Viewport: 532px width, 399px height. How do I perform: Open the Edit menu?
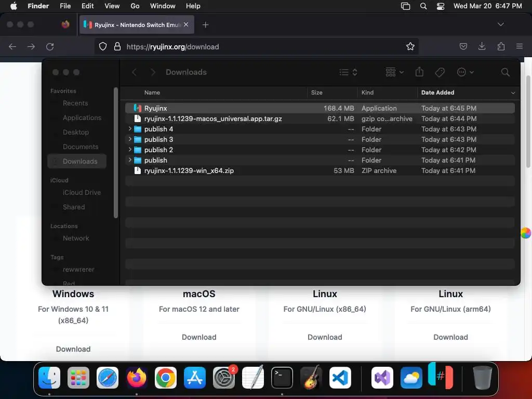coord(87,6)
